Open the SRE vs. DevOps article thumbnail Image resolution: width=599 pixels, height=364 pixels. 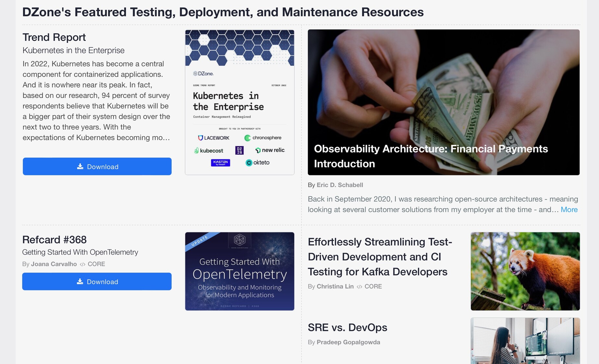pyautogui.click(x=525, y=341)
